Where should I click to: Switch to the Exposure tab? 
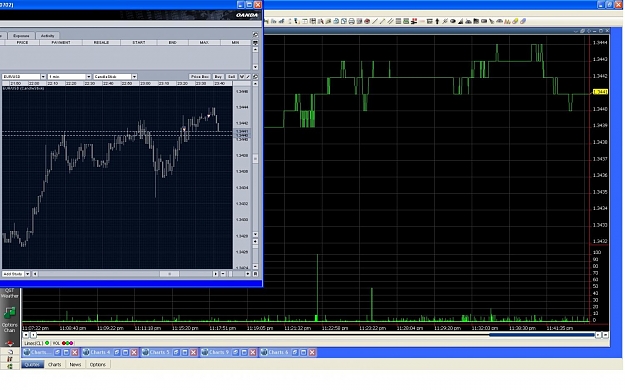(21, 35)
